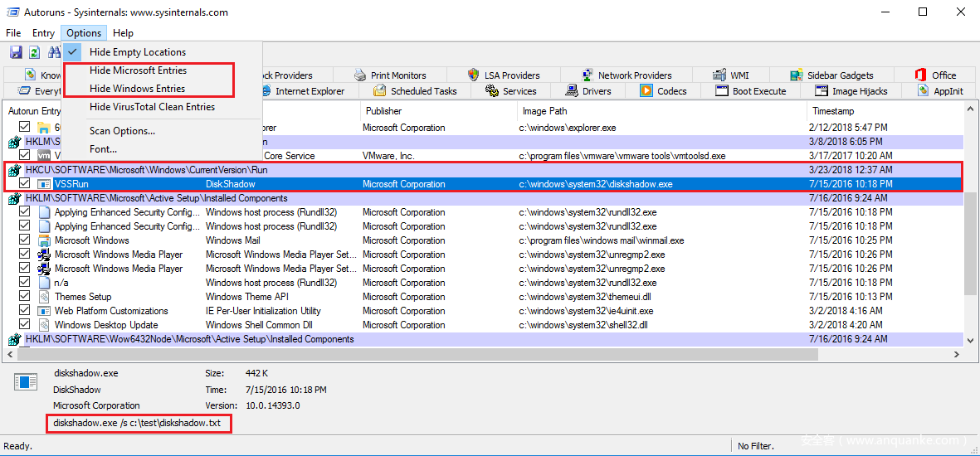The height and width of the screenshot is (456, 980).
Task: Disable the Windows Desktop Update checkbox
Action: [x=24, y=325]
